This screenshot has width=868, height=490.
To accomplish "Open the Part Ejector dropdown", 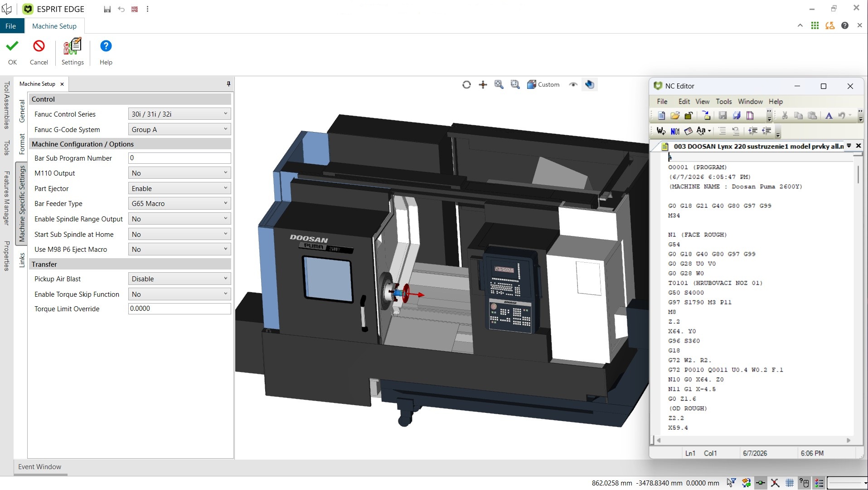I will 179,188.
